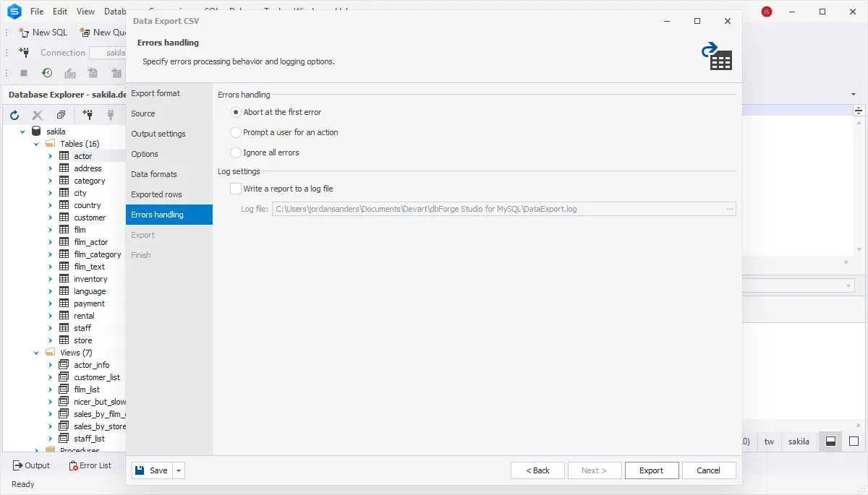The width and height of the screenshot is (868, 495).
Task: Open the Save button dropdown arrow
Action: tap(179, 470)
